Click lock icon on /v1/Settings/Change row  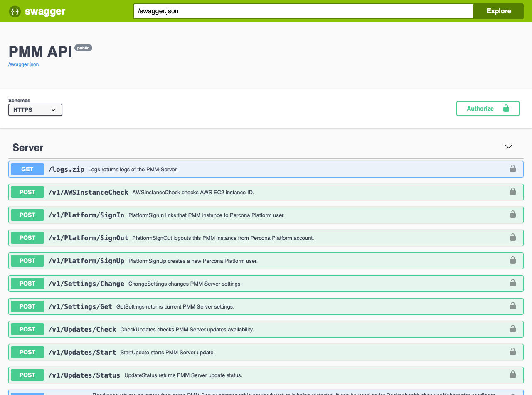coord(513,283)
